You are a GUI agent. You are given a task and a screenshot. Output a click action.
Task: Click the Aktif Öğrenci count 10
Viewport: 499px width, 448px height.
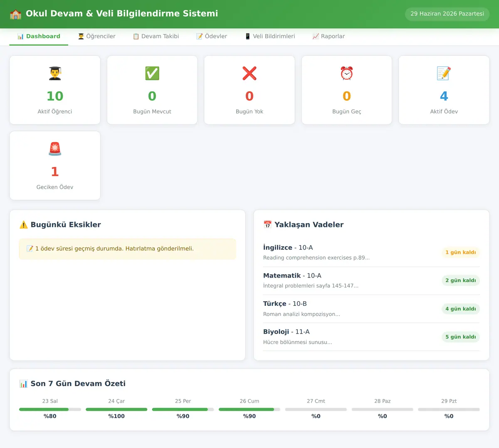[x=55, y=96]
